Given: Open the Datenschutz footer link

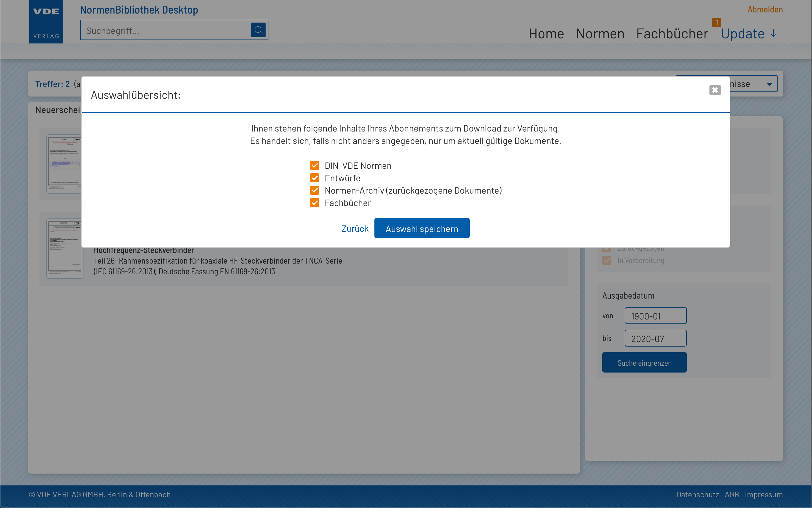Looking at the screenshot, I should tap(698, 494).
